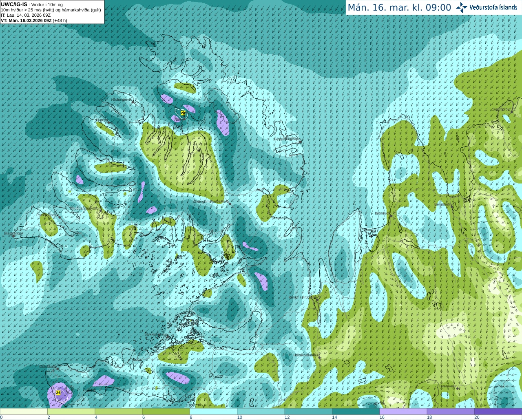522x420 pixels.
Task: Click the legend scale value 10
Action: (240, 417)
